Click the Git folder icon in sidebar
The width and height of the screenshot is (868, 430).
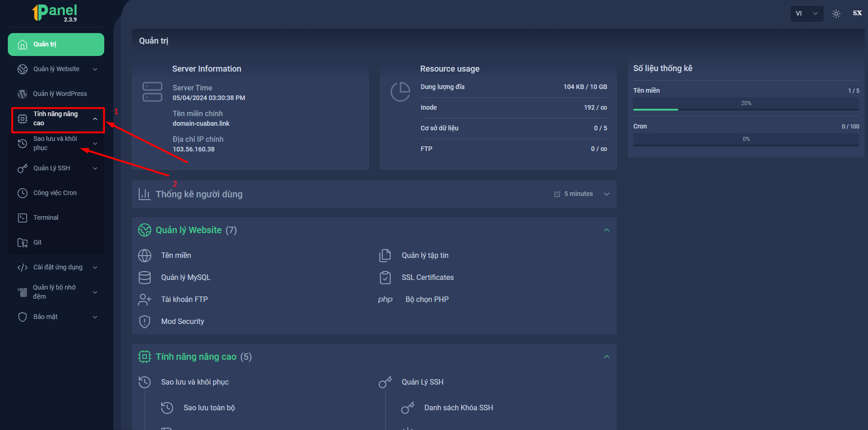[23, 243]
